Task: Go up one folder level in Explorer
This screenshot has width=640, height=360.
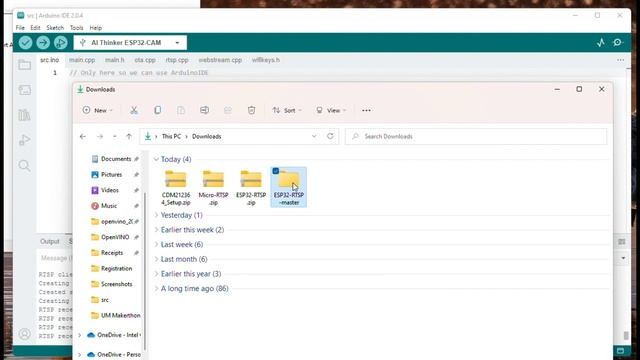Action: tap(129, 136)
